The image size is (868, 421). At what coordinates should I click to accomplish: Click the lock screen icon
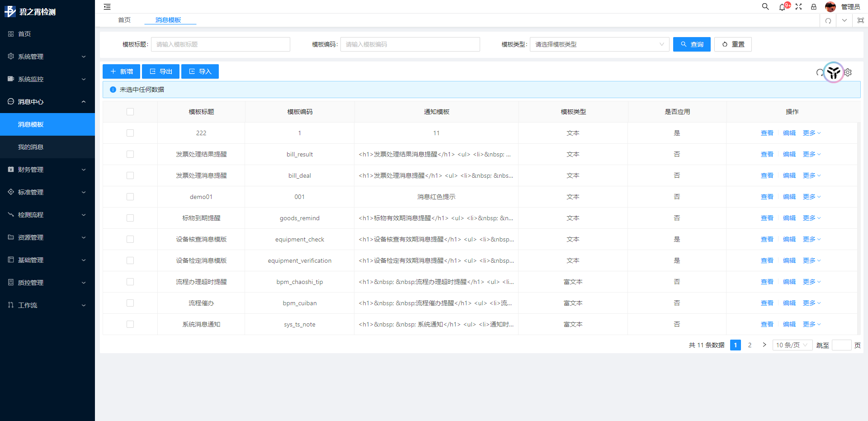coord(814,7)
